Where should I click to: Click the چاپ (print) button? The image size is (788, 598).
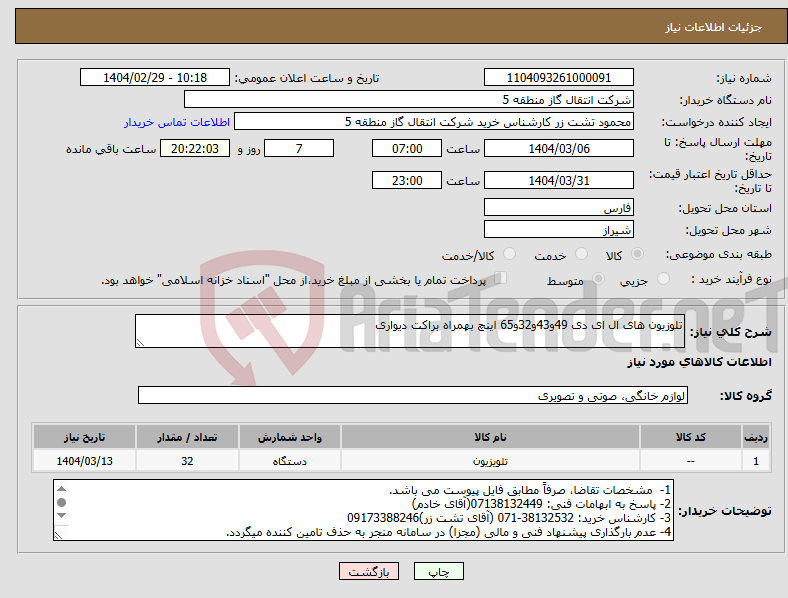(438, 571)
